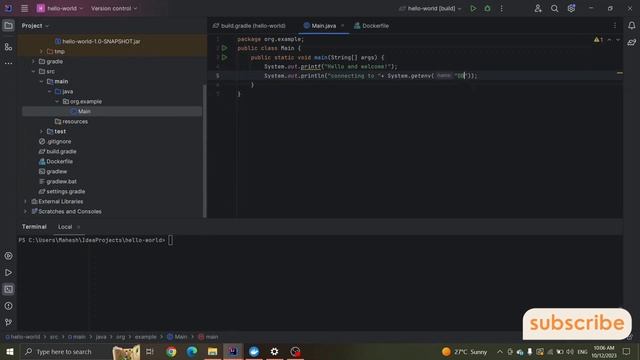Screen dimensions: 640x360
Task: Click run gutter icon beside class Main
Action: [x=224, y=48]
